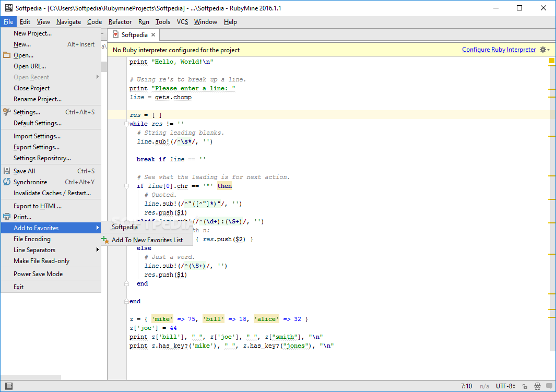
Task: Click Exit in File menu
Action: 51,287
